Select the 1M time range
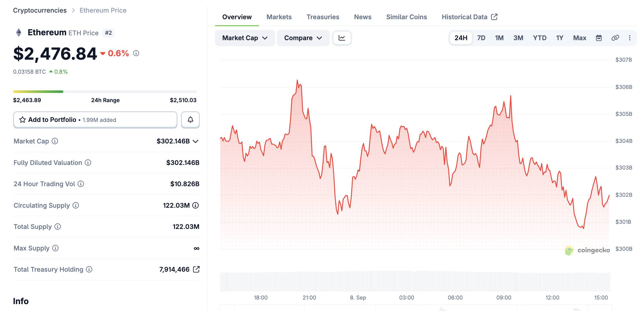The width and height of the screenshot is (644, 311). 499,38
